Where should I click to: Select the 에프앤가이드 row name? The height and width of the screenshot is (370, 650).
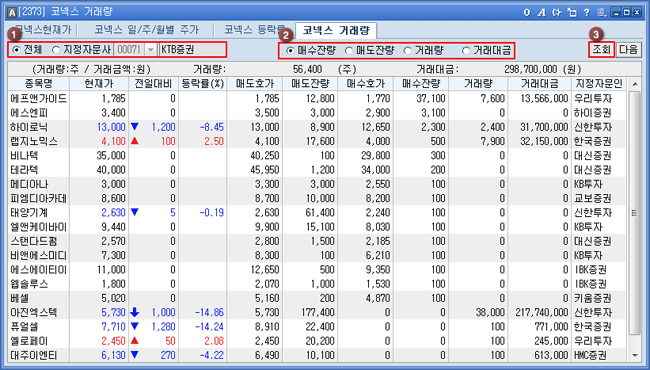(38, 99)
